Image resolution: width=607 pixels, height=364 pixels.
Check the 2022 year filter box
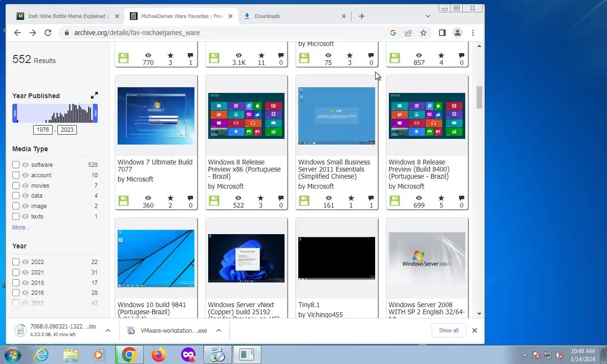pyautogui.click(x=16, y=262)
